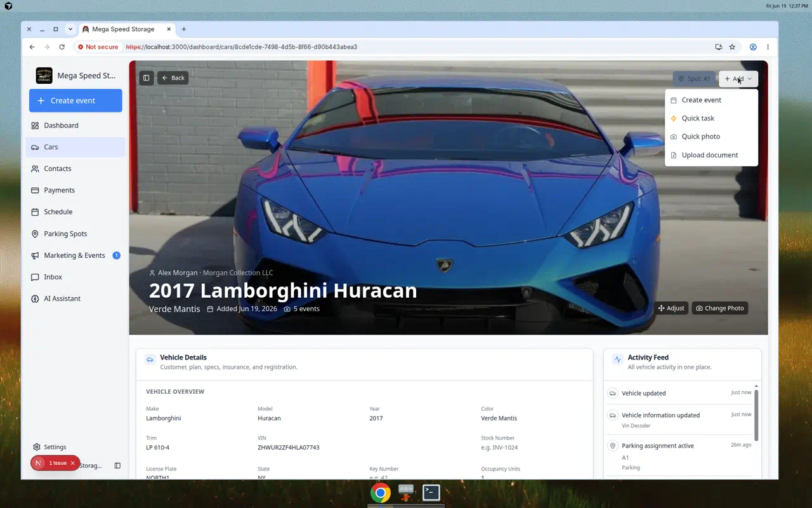Open Marketing & Events section
This screenshot has width=812, height=508.
click(75, 255)
